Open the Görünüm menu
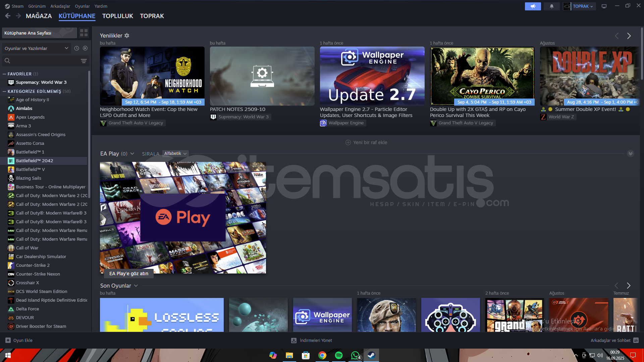The height and width of the screenshot is (362, 644). coord(37,6)
